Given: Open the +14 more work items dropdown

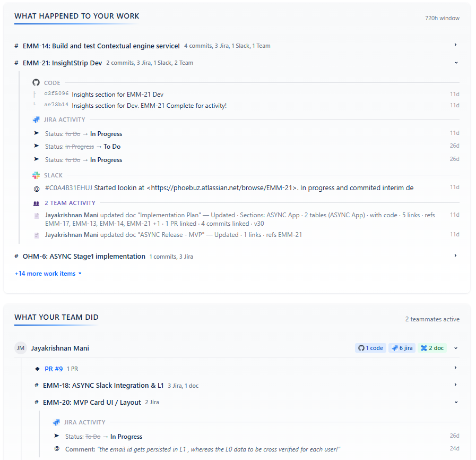Looking at the screenshot, I should (x=48, y=273).
